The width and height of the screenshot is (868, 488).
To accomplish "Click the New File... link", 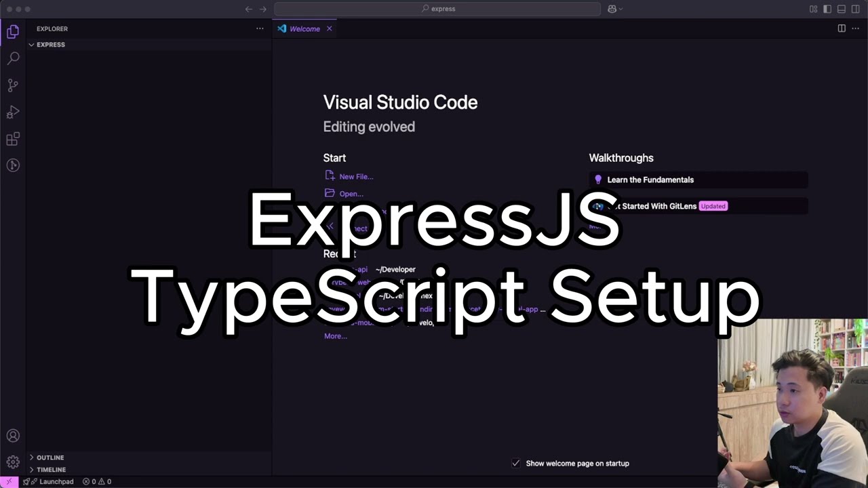I will click(356, 176).
